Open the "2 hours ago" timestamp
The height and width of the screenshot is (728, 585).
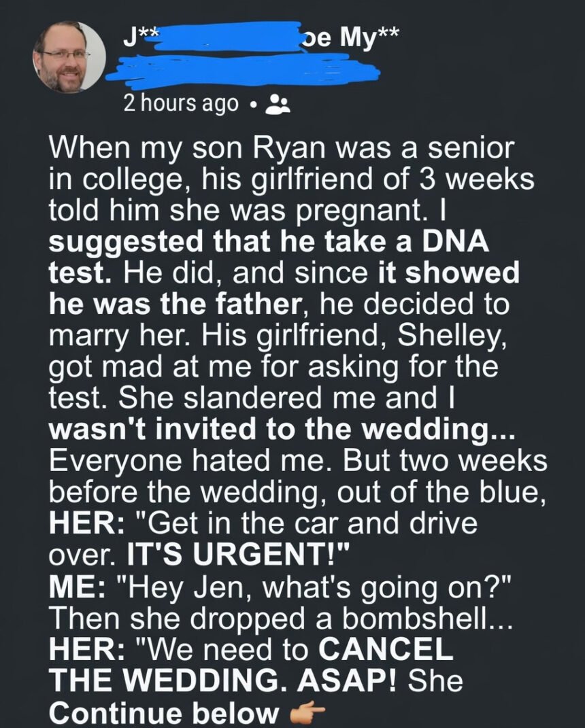pos(181,103)
